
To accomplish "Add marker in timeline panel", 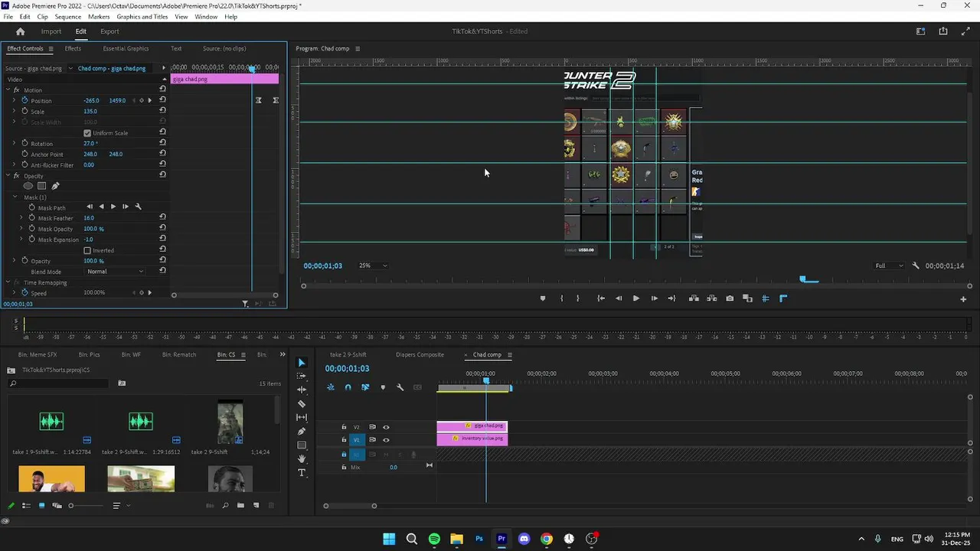I will tap(383, 387).
